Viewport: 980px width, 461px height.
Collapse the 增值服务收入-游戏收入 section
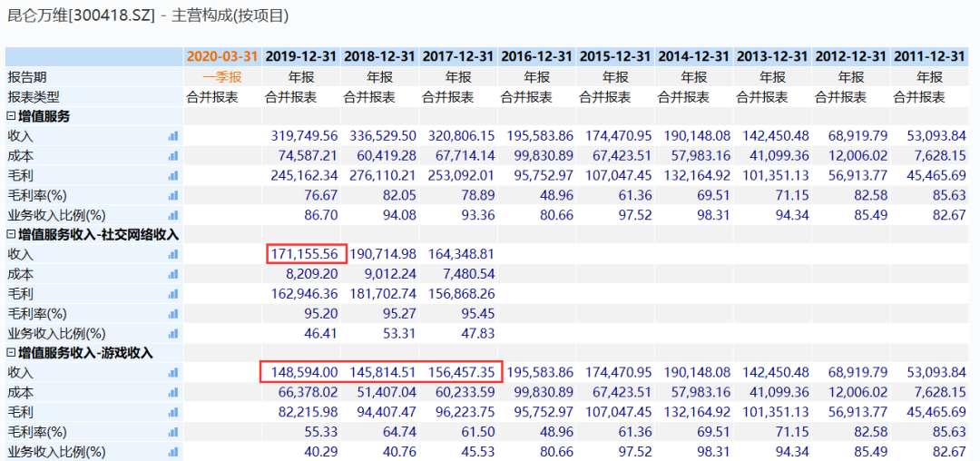(x=11, y=353)
